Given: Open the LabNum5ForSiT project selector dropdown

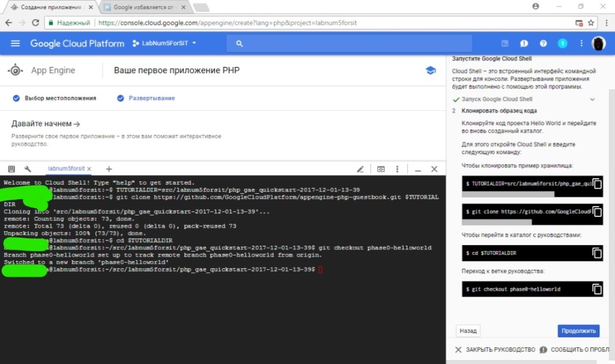Looking at the screenshot, I should [x=164, y=43].
